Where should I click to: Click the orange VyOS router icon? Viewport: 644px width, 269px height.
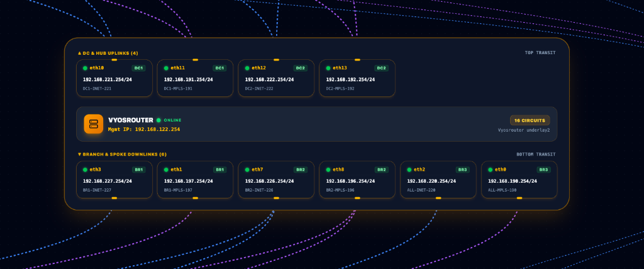coord(94,124)
